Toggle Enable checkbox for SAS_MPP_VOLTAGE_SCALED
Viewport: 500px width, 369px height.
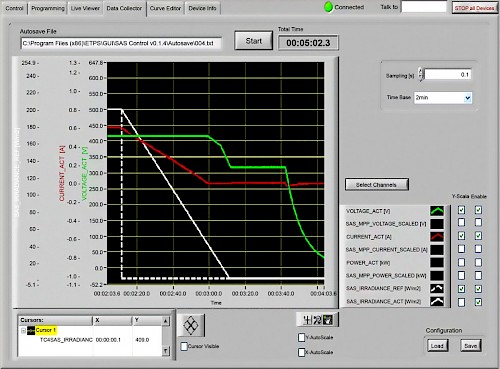point(478,222)
